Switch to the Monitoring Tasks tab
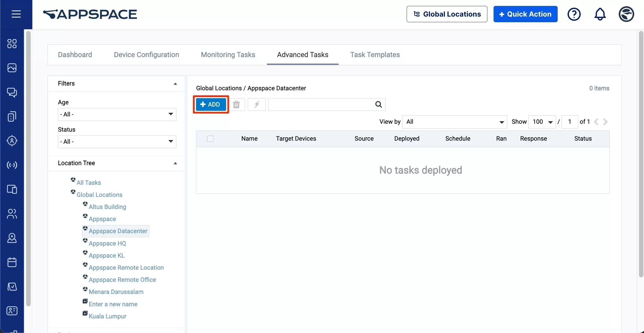644x333 pixels. (228, 55)
